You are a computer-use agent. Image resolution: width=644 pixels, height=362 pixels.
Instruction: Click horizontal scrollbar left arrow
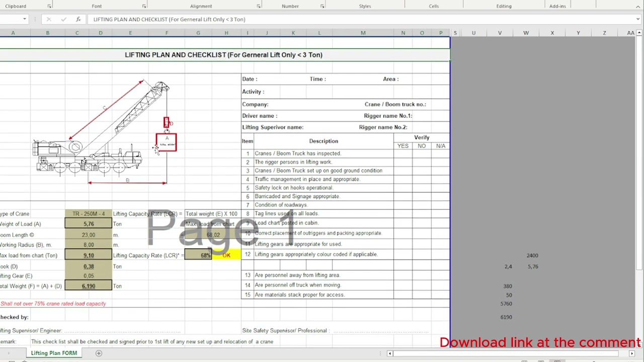click(x=389, y=353)
